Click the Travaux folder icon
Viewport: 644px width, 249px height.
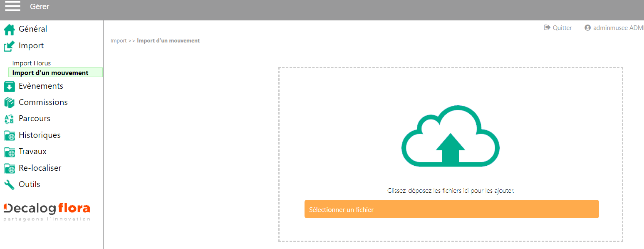(9, 152)
